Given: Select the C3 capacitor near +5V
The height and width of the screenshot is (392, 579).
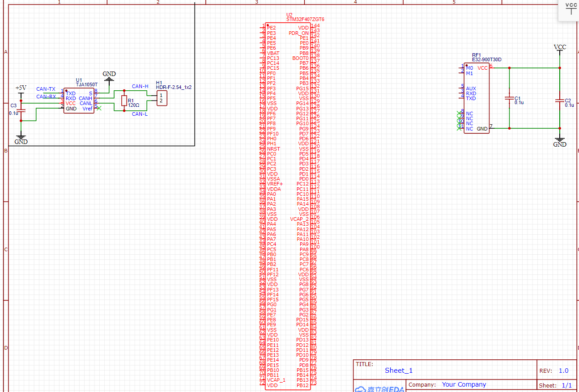Looking at the screenshot, I should tap(21, 110).
